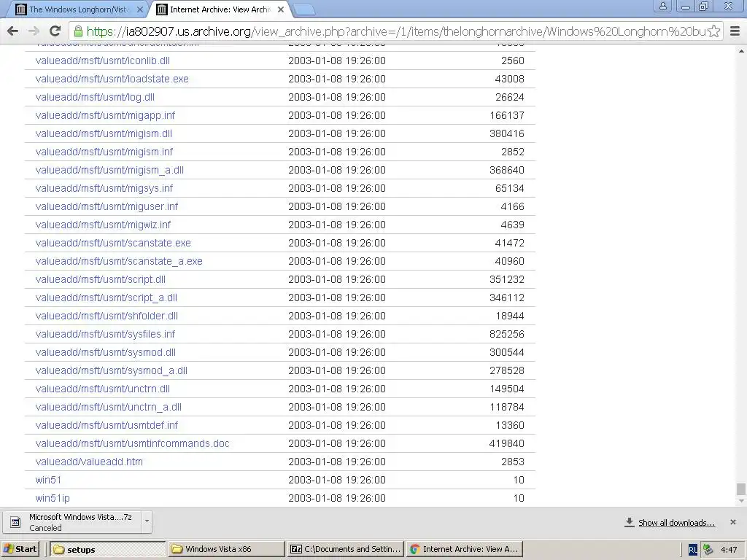Screen dimensions: 747x560
Task: Click the file size value 825256
Action: click(507, 334)
